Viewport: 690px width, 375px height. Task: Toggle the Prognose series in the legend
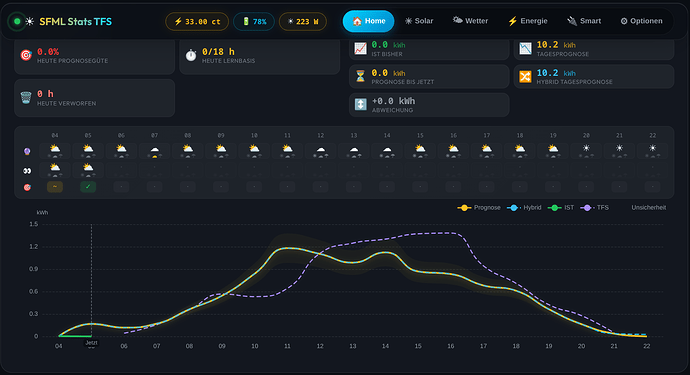479,207
